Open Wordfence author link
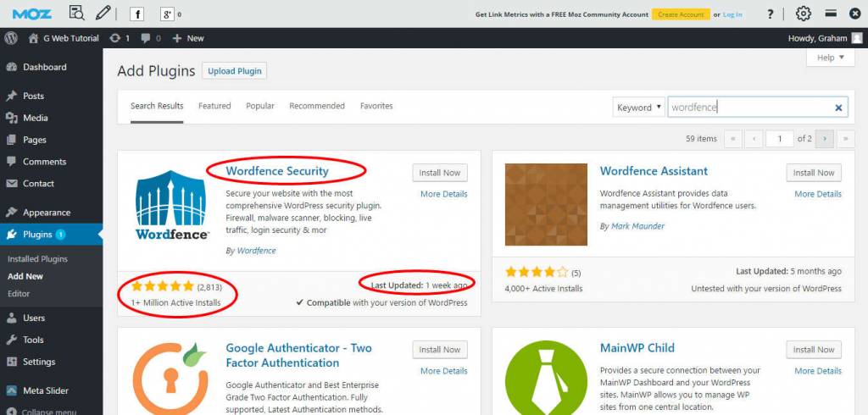This screenshot has height=415, width=868. [256, 251]
